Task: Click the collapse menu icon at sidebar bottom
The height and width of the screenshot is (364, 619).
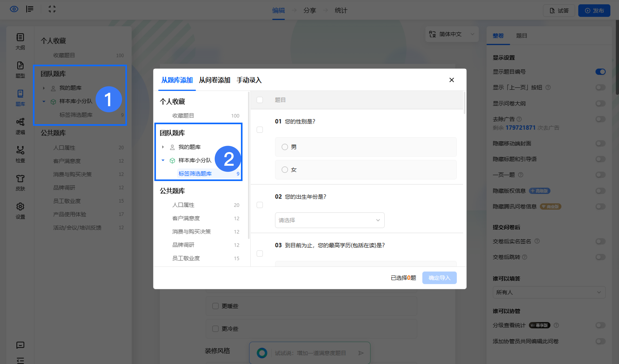Action: click(x=20, y=360)
